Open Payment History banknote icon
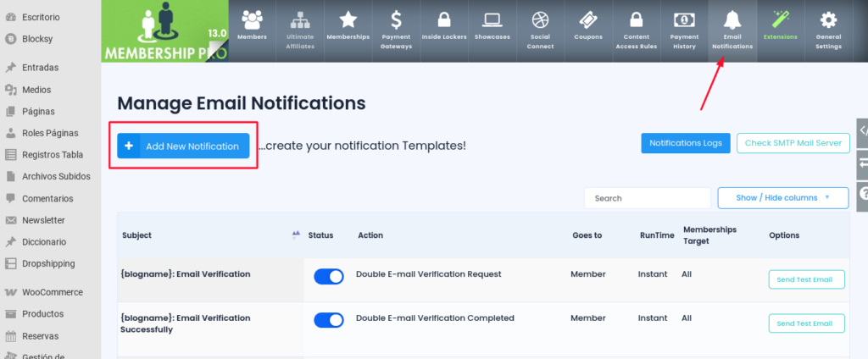This screenshot has height=359, width=868. [684, 20]
